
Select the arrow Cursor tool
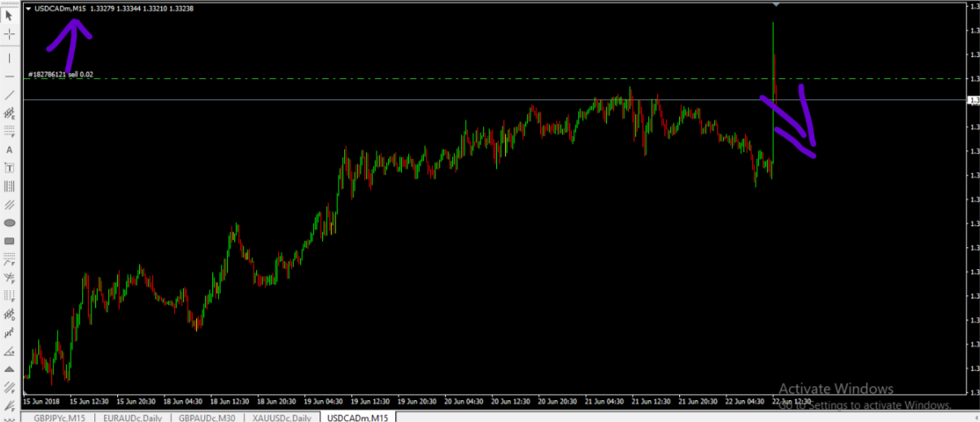[10, 14]
